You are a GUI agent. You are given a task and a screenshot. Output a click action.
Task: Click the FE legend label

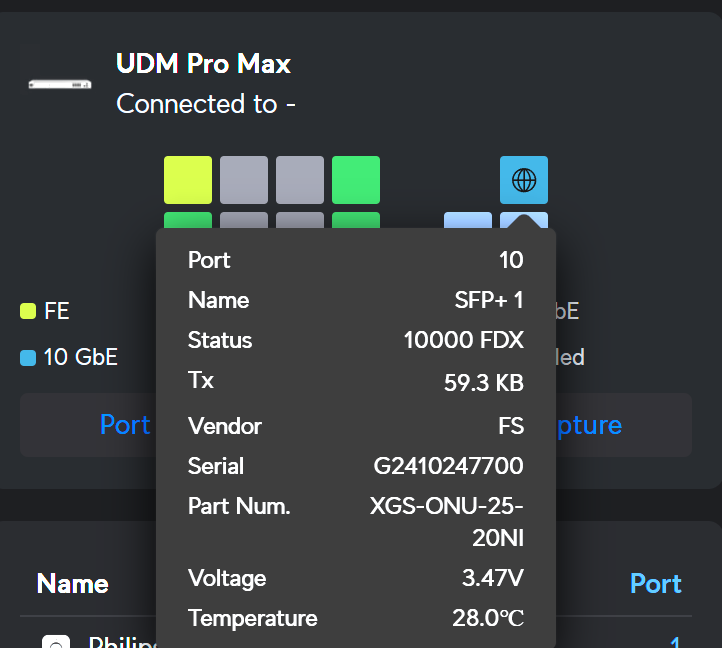[x=57, y=311]
